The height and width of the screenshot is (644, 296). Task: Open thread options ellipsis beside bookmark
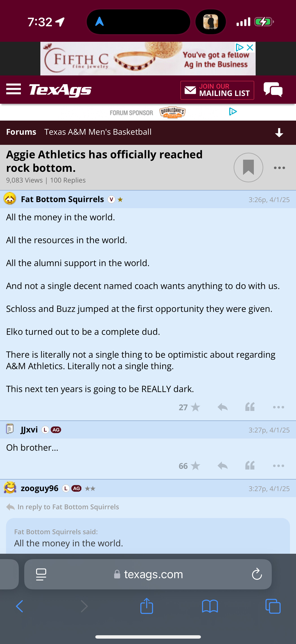click(279, 168)
